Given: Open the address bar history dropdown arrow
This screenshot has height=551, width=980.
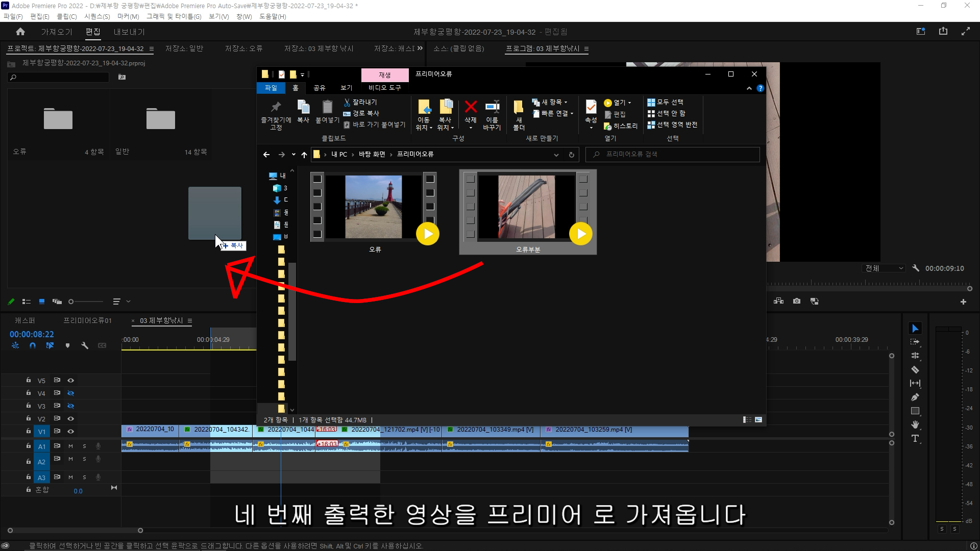Looking at the screenshot, I should (556, 155).
